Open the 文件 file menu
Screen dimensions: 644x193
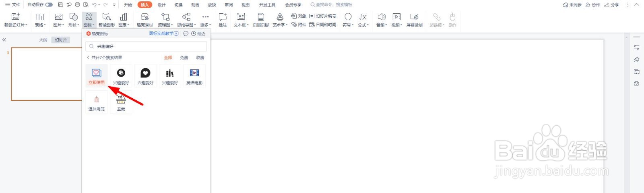12,5
